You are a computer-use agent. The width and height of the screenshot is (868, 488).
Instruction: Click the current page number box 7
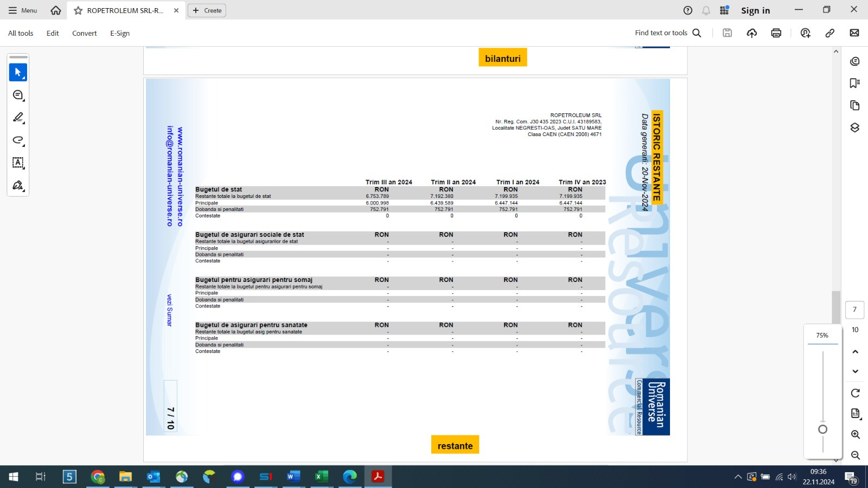855,310
